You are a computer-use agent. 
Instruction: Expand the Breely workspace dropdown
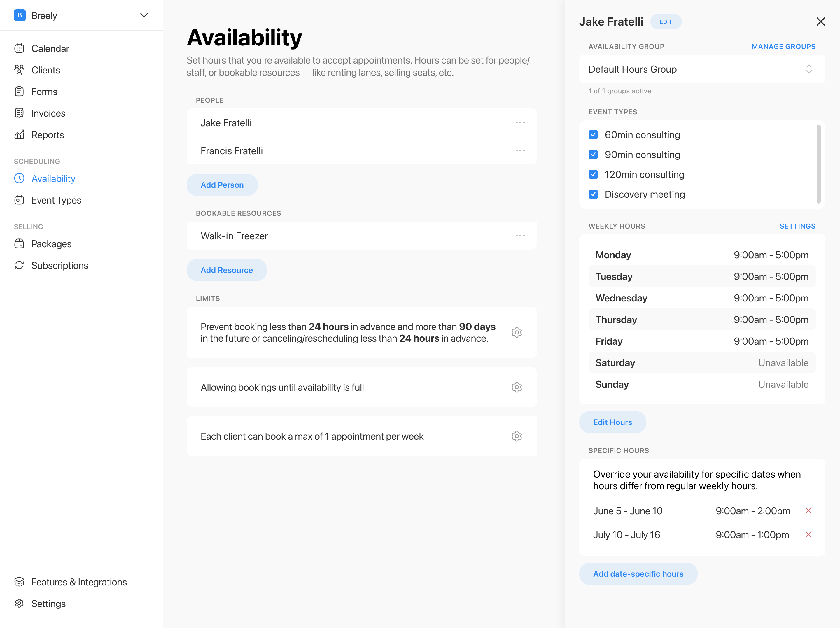[143, 15]
